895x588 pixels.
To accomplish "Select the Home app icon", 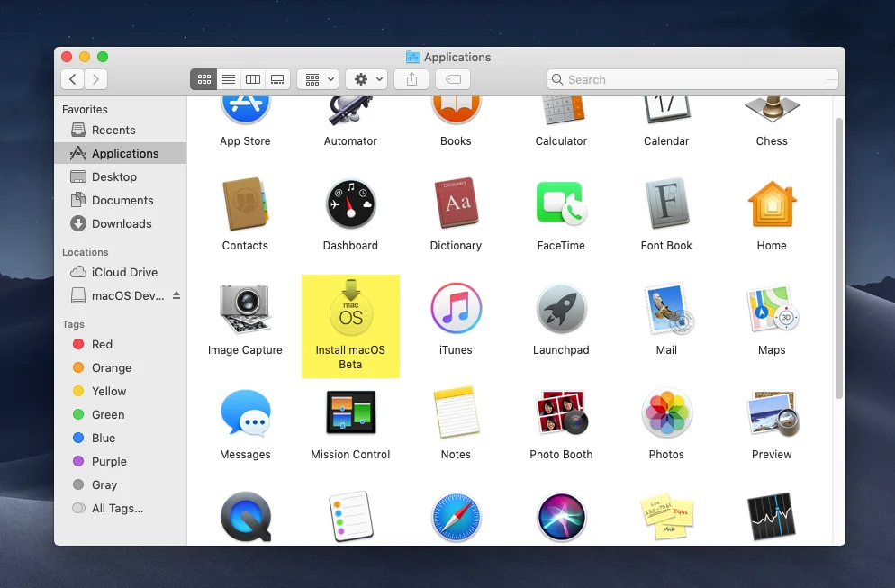I will [772, 204].
